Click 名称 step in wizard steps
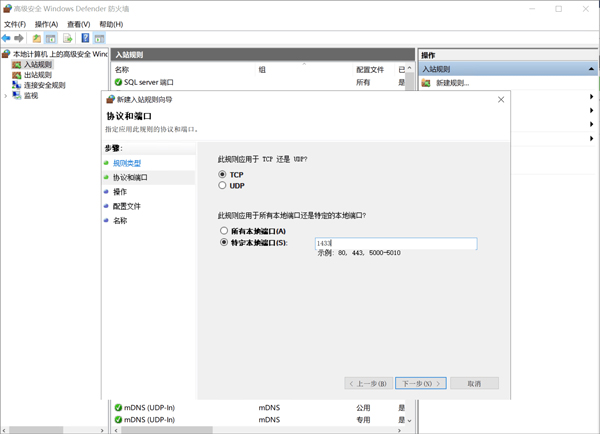The image size is (600, 434). [x=120, y=221]
